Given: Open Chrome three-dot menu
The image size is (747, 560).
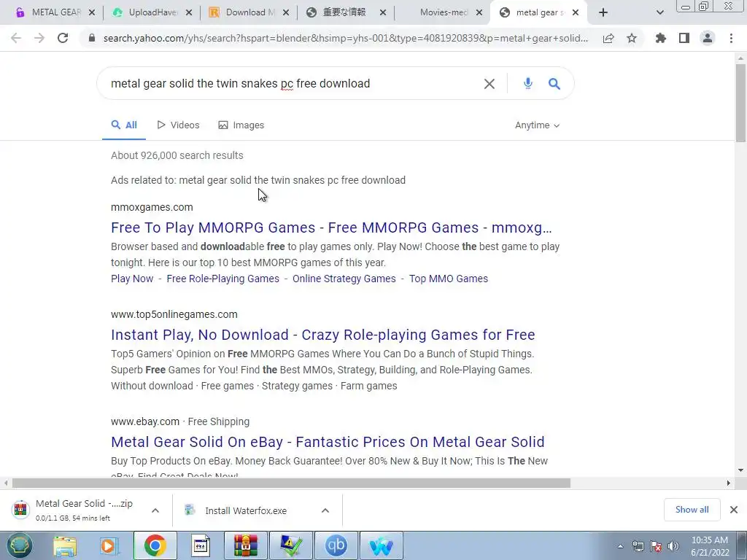Looking at the screenshot, I should tap(731, 38).
